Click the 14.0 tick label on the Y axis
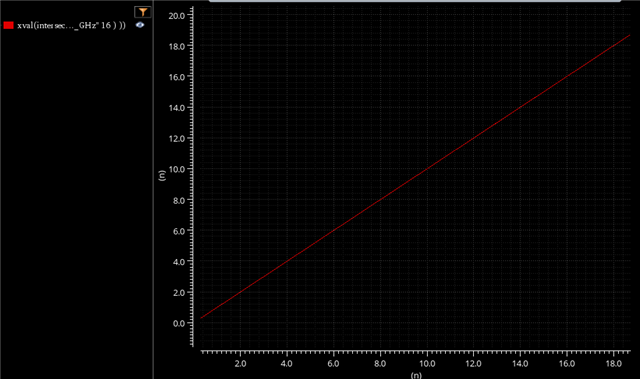640x379 pixels. pos(177,108)
